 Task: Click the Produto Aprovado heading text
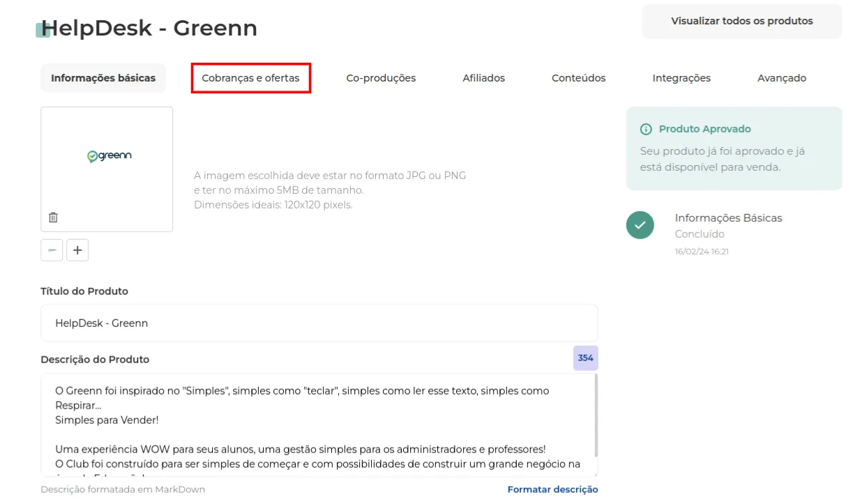point(704,129)
